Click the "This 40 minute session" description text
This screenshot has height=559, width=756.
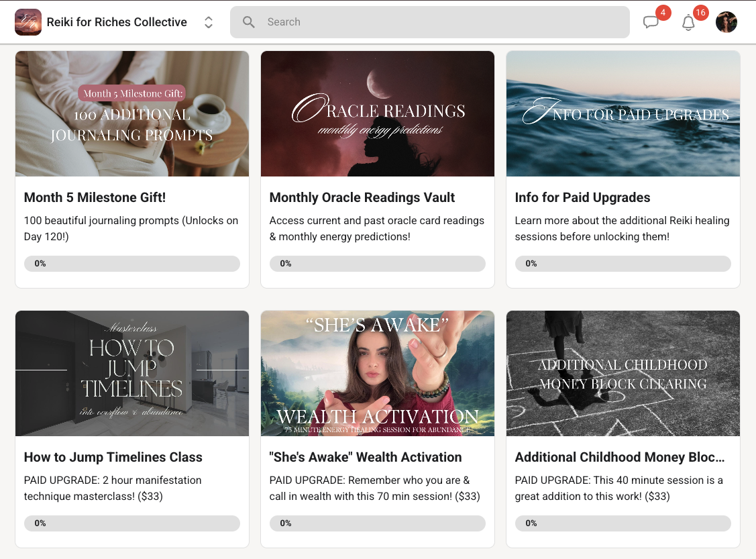[619, 488]
